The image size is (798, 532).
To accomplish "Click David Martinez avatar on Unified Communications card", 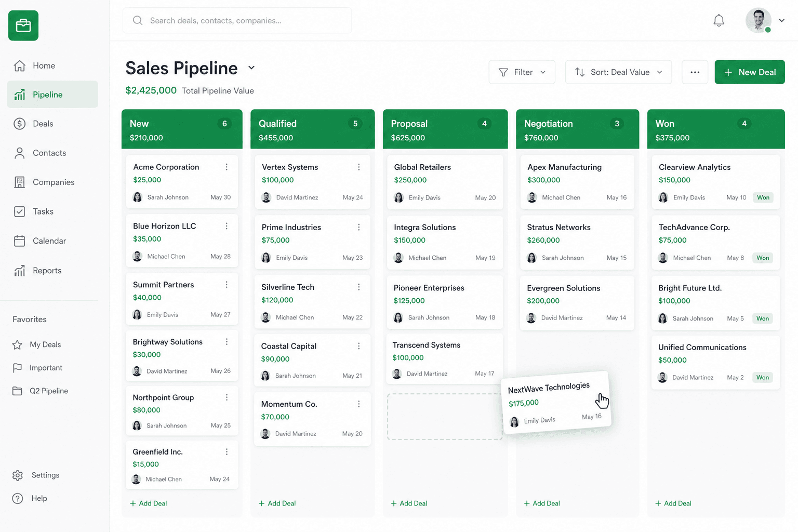I will [x=662, y=378].
